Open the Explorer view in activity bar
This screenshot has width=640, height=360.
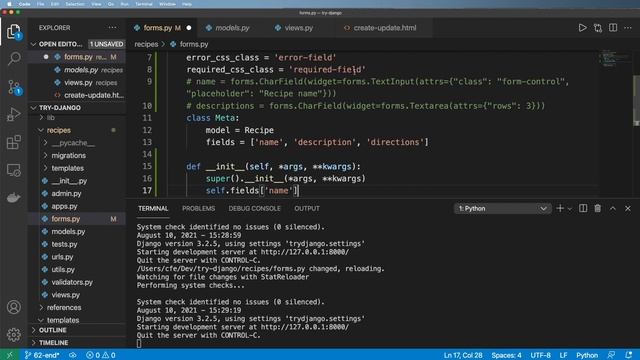tap(13, 31)
